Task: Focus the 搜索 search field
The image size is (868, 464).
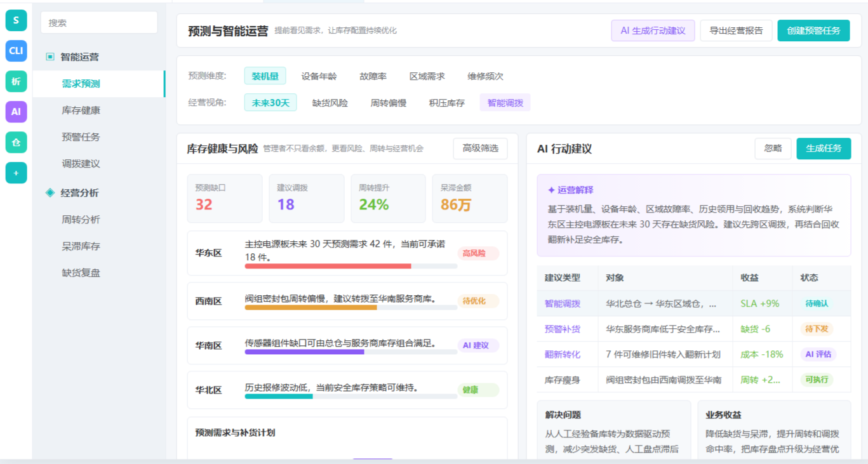Action: 99,22
